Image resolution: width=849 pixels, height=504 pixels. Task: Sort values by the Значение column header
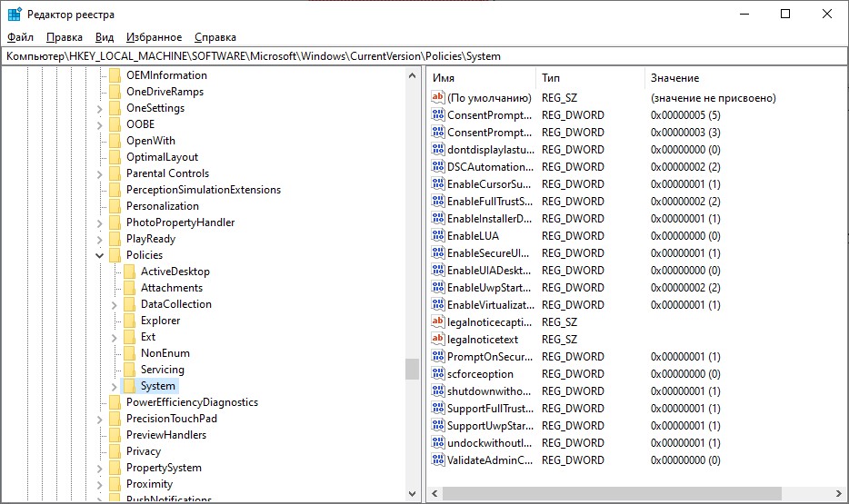[744, 78]
